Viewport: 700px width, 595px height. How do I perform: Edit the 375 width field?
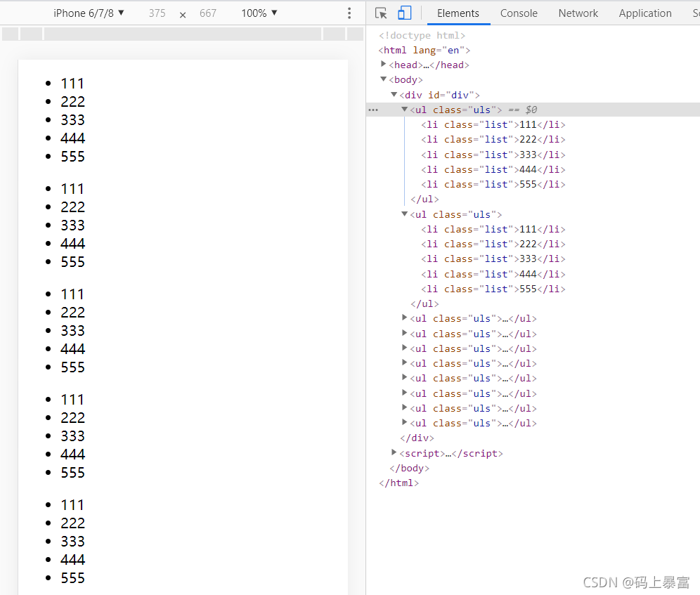(x=157, y=13)
